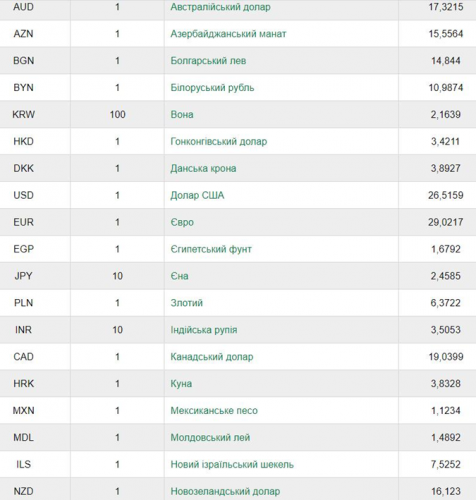
Task: Select the USD rate value 26,5159
Action: [446, 195]
